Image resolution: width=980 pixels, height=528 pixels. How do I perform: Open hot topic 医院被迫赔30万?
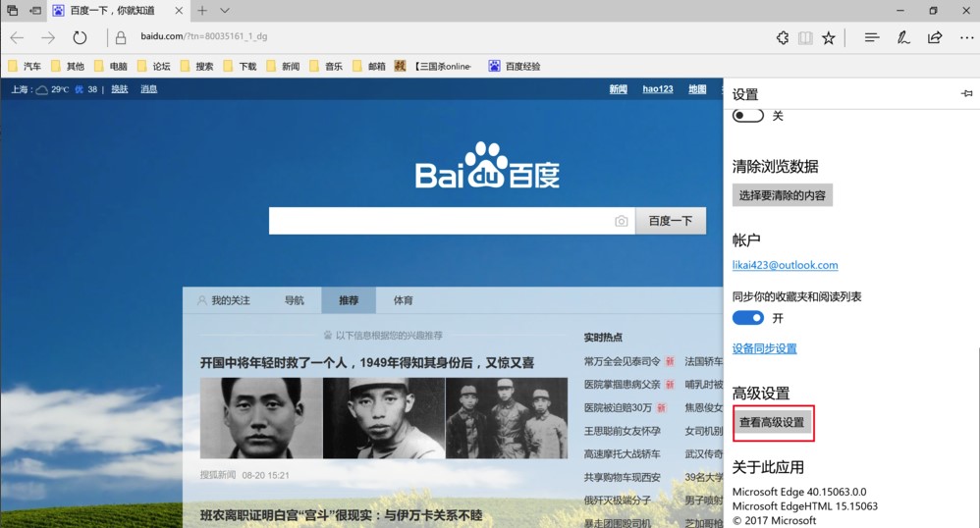(x=618, y=407)
